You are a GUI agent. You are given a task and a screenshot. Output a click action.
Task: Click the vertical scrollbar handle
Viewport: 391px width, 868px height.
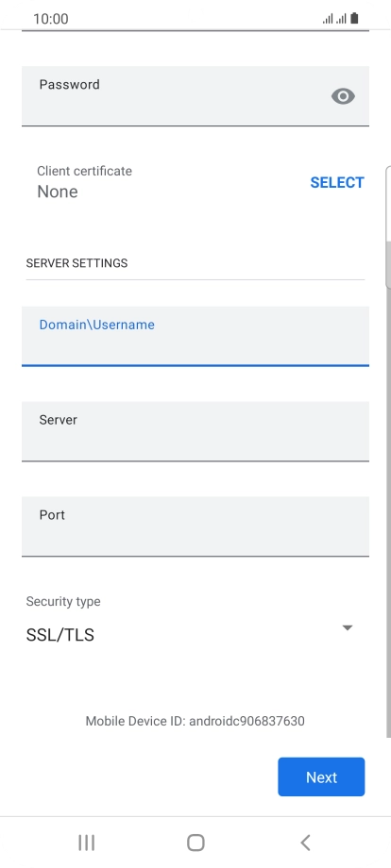coord(388,227)
